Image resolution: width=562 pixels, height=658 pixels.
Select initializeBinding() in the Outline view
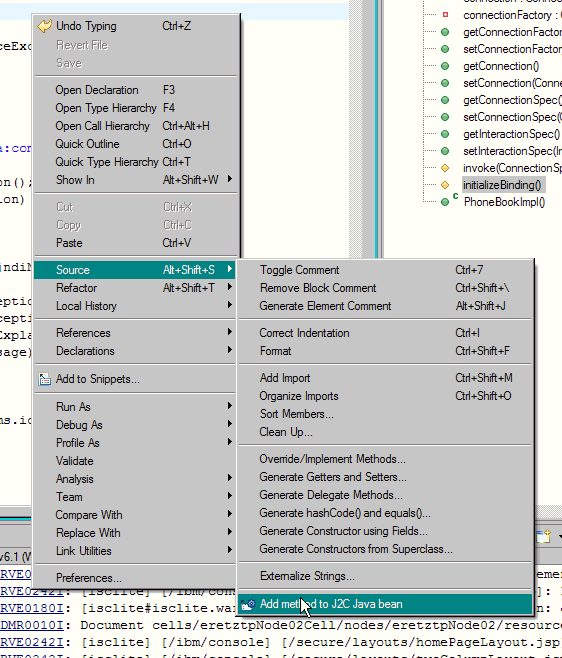[502, 185]
